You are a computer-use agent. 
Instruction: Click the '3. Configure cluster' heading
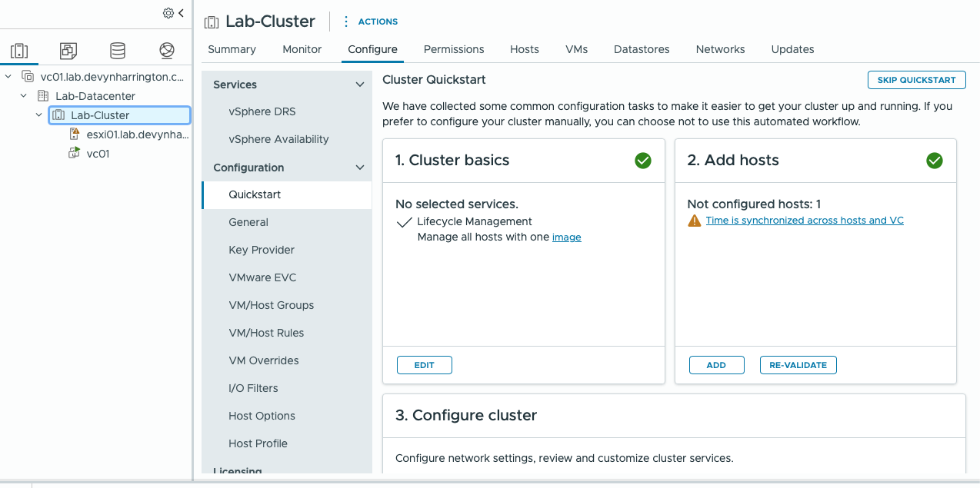466,415
